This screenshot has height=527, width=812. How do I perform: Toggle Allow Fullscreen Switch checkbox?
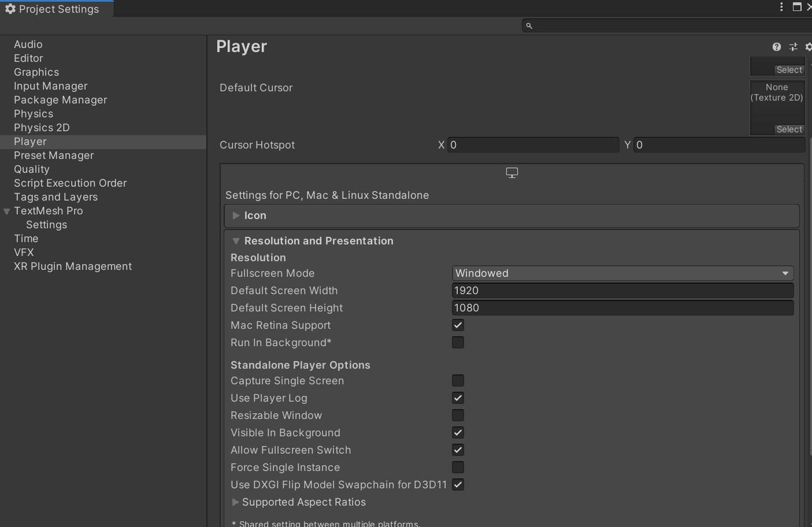[458, 450]
